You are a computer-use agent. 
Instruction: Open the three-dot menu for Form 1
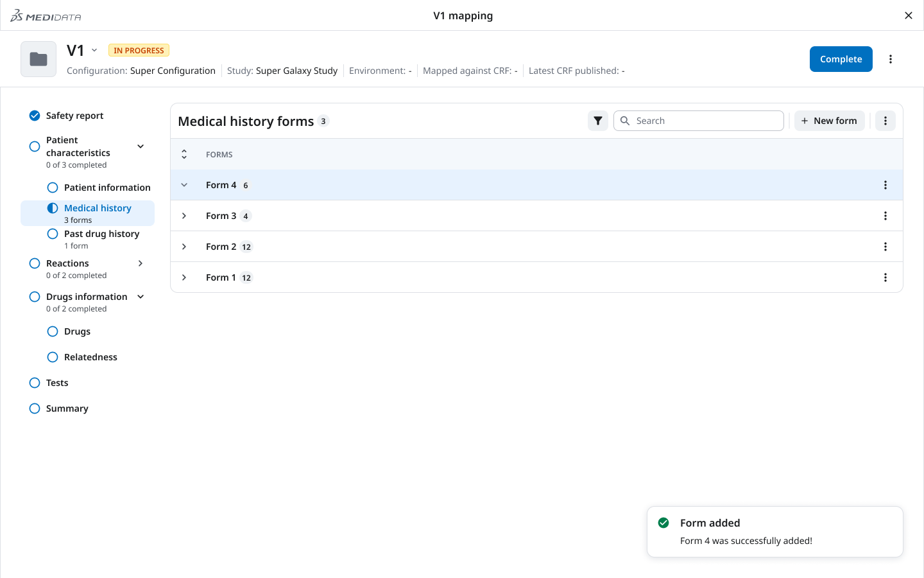tap(886, 277)
